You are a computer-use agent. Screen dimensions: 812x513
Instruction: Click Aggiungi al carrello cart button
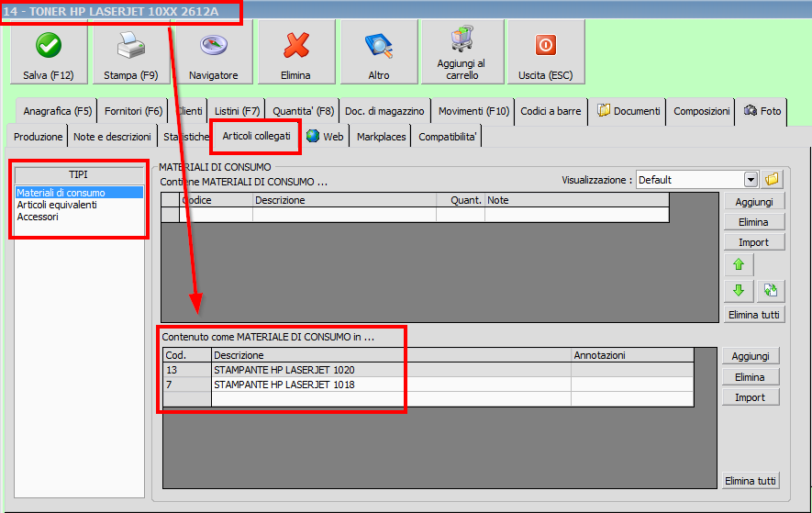coord(462,51)
